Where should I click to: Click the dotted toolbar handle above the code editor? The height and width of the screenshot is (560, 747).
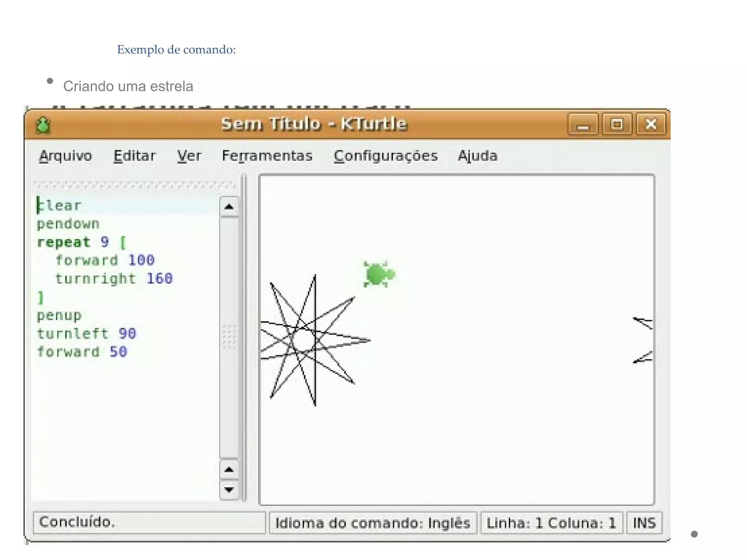click(x=135, y=185)
